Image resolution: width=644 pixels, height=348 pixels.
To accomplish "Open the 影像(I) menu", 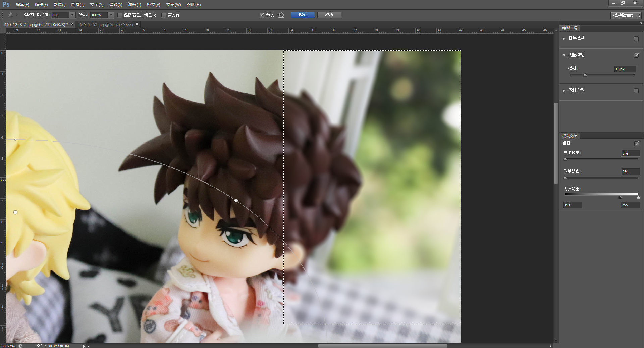I will point(59,5).
